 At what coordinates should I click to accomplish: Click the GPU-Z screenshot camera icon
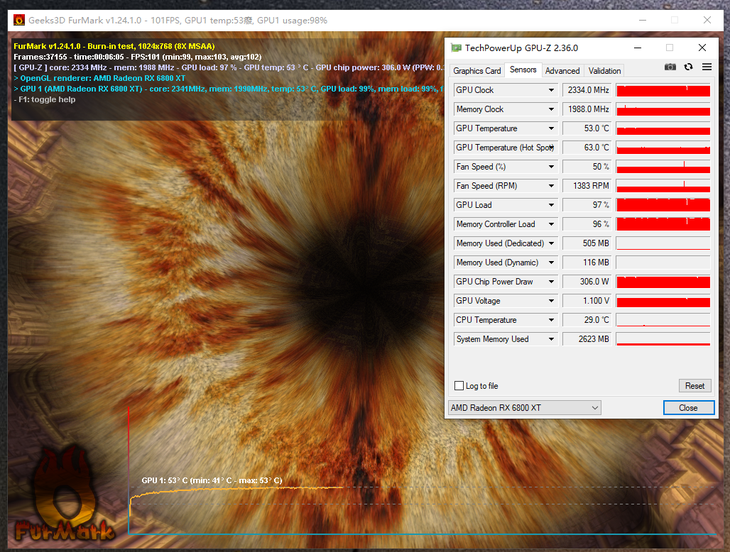pyautogui.click(x=670, y=67)
